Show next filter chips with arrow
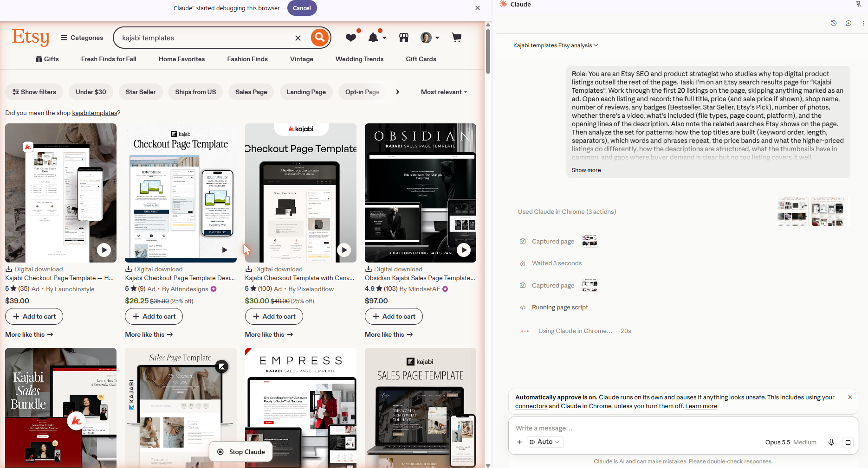Viewport: 868px width, 468px height. click(x=397, y=92)
